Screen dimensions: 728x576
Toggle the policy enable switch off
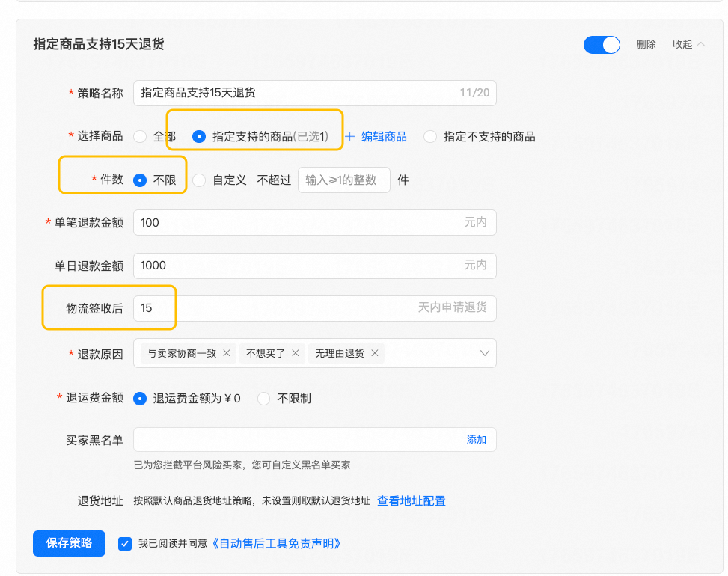click(x=602, y=45)
